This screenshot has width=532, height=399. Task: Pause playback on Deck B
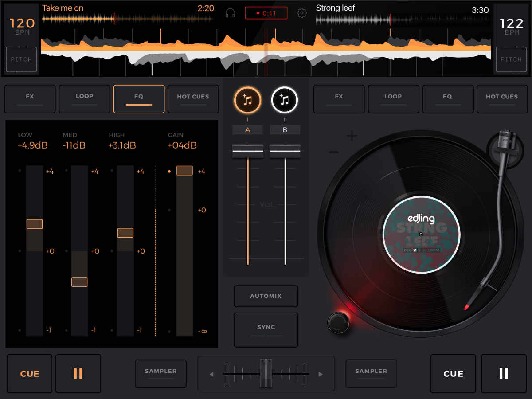tap(503, 374)
